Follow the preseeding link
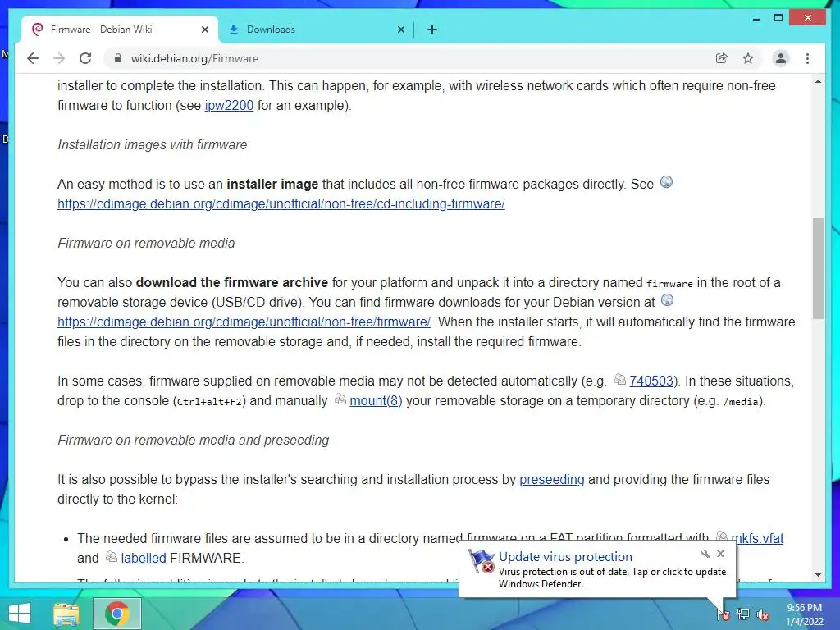The height and width of the screenshot is (630, 840). coord(552,479)
